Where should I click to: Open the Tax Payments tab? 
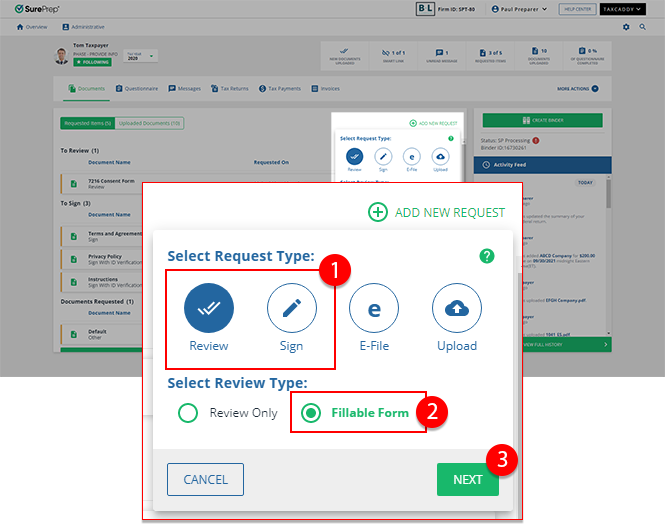tap(280, 89)
